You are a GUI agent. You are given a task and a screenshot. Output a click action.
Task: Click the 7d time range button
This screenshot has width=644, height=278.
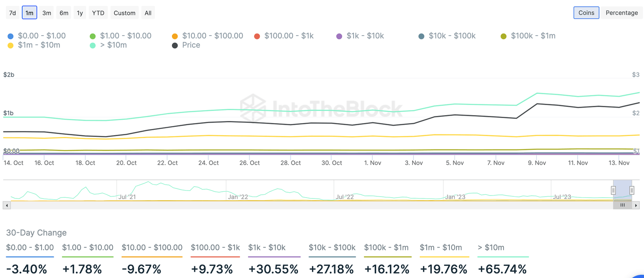(x=12, y=13)
